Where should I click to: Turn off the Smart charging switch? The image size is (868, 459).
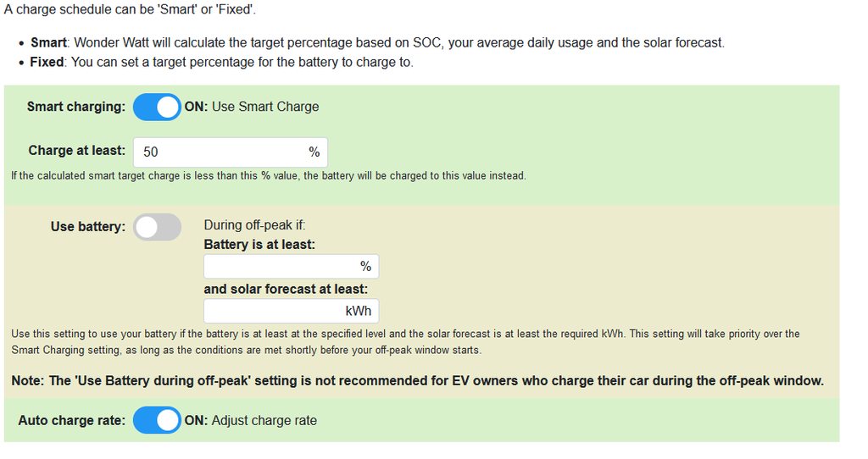tap(157, 108)
